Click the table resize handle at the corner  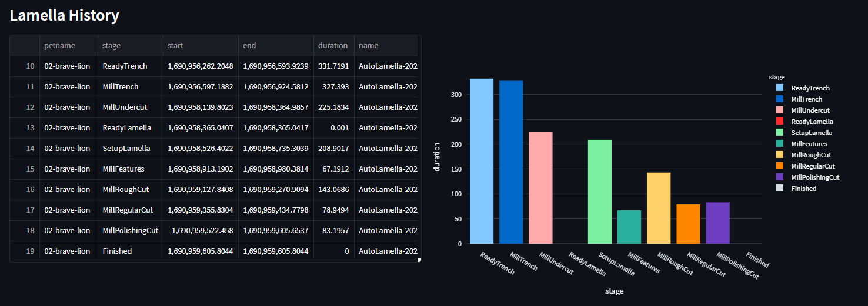(x=419, y=260)
